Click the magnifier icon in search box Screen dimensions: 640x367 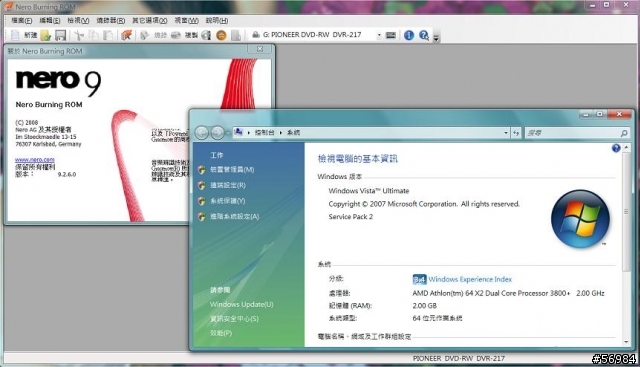(x=624, y=133)
